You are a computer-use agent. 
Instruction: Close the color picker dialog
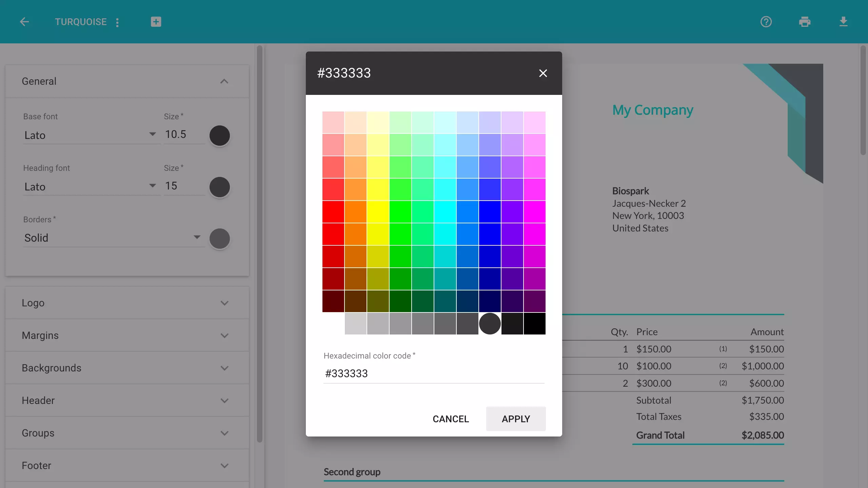(542, 73)
